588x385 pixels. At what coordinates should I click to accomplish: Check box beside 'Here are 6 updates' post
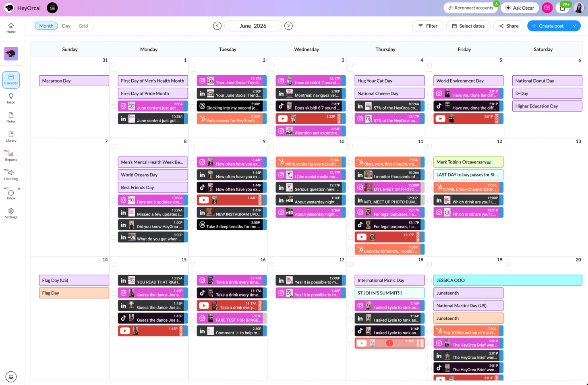coord(114,200)
